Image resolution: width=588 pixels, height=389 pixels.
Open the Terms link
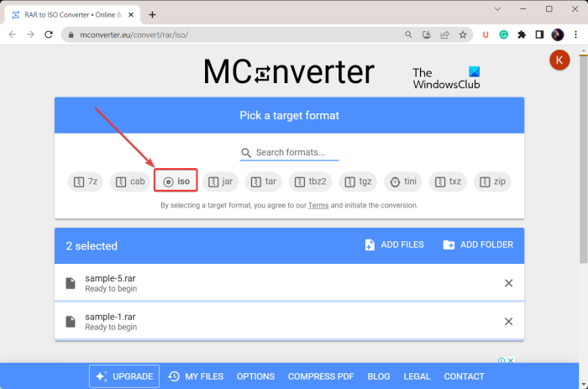(318, 206)
